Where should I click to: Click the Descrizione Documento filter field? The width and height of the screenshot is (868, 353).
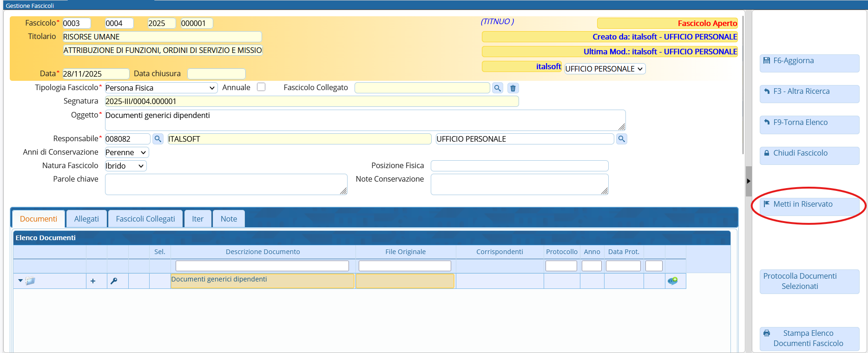click(x=262, y=266)
